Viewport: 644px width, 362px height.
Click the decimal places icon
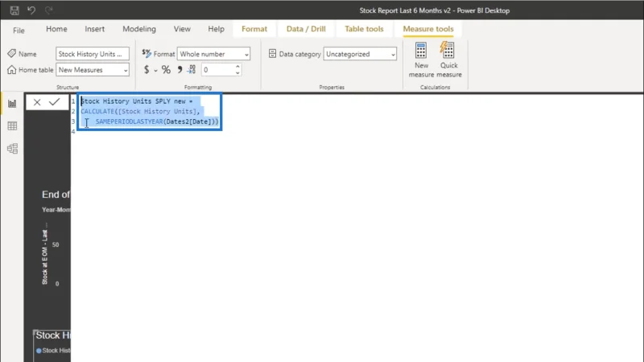tap(192, 70)
